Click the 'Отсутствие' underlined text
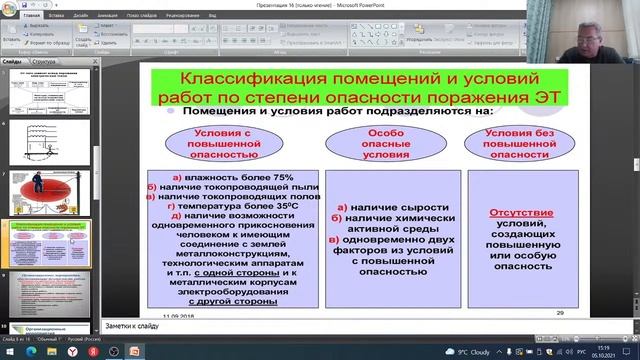 click(x=521, y=213)
